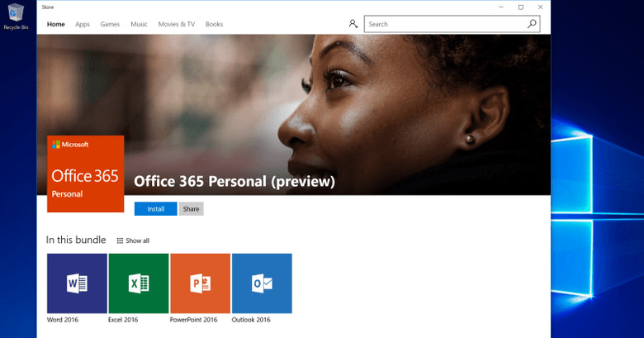Click the Show all link
This screenshot has height=338, width=644.
coord(133,240)
